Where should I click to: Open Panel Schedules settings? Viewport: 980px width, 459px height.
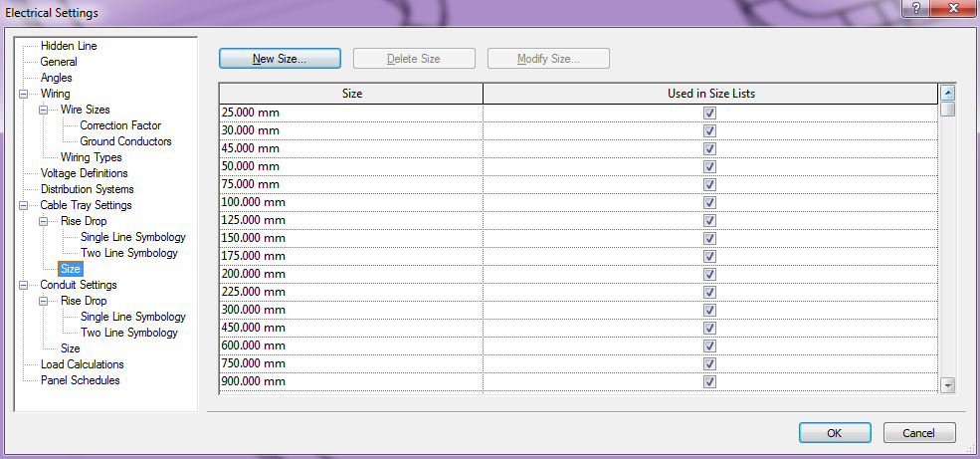(80, 380)
